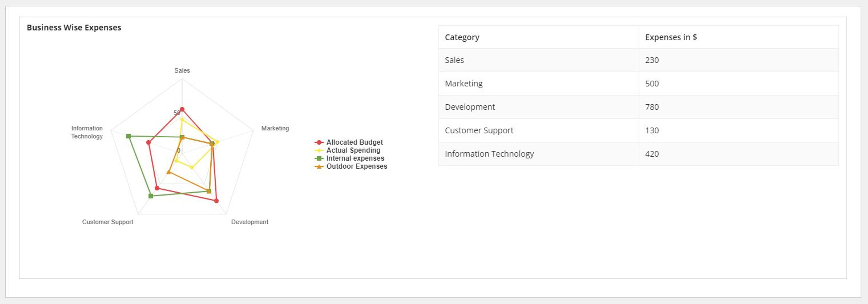
Task: Select the Sales cell in the table
Action: pyautogui.click(x=538, y=60)
